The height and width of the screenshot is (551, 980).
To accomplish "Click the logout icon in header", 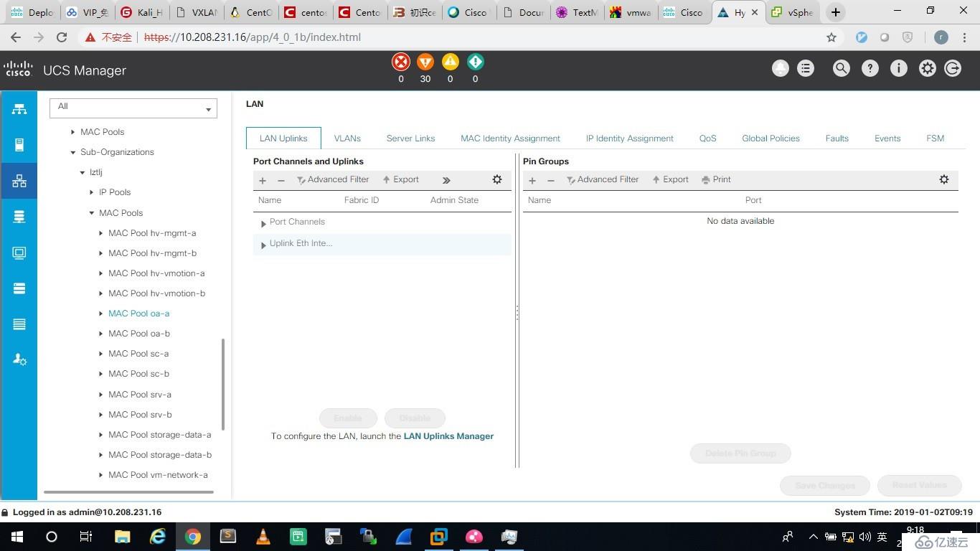I will pos(953,68).
